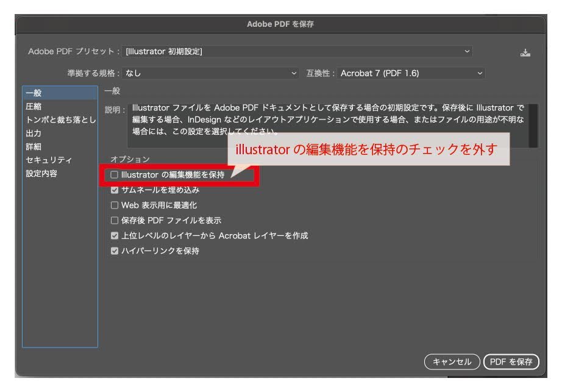Toggle Illustrator の編集機能を保持 checkbox
Image resolution: width=562 pixels, height=392 pixels.
coord(115,174)
